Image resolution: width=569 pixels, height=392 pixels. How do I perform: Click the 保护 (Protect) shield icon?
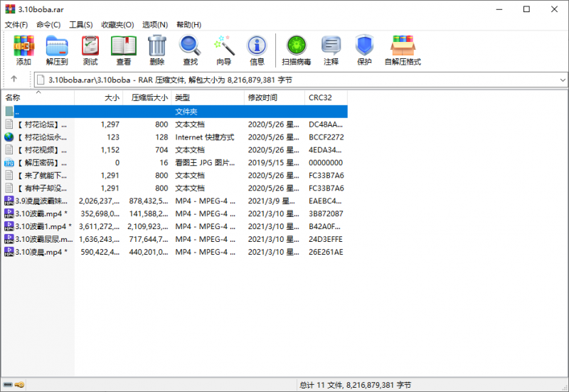pos(364,50)
